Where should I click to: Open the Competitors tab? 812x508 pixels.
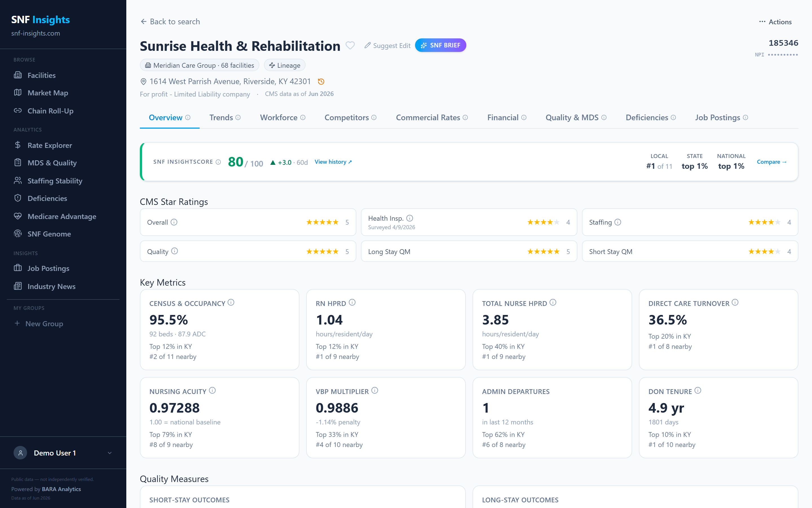(x=350, y=118)
